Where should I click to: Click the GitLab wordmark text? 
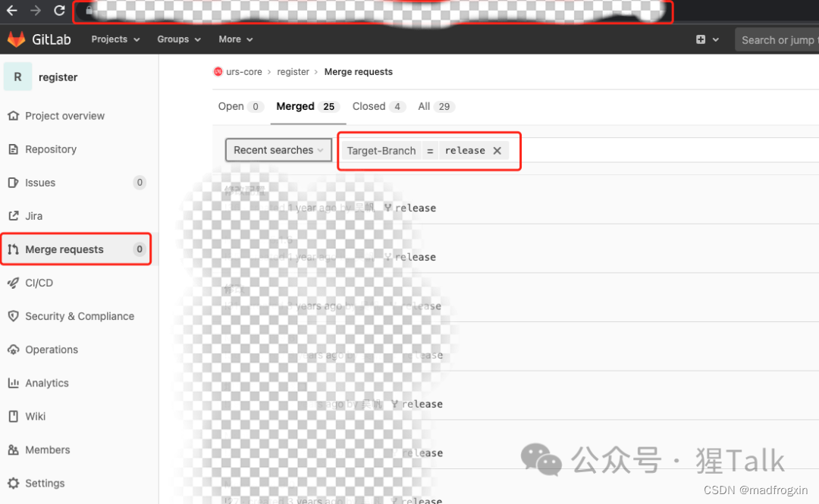click(52, 39)
